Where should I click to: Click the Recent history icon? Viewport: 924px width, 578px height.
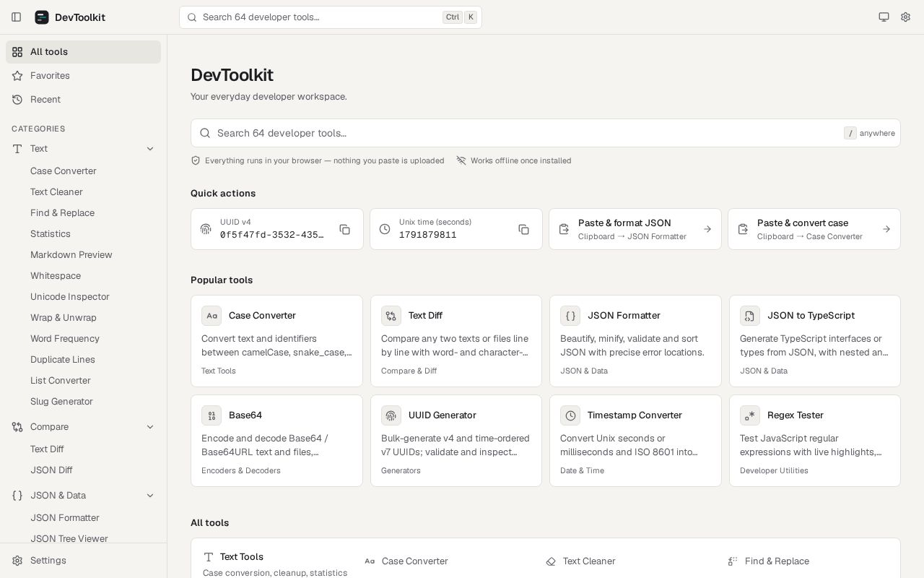(x=17, y=100)
